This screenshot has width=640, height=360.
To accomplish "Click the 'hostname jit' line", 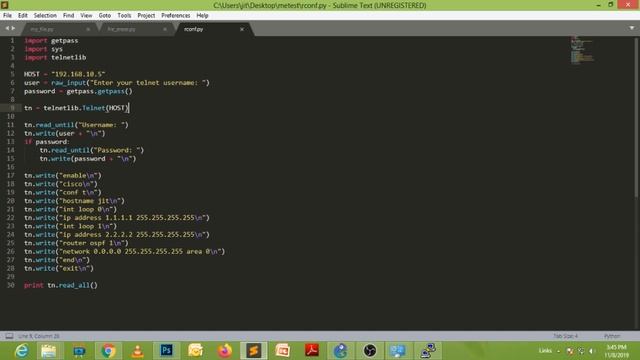I will tap(74, 201).
